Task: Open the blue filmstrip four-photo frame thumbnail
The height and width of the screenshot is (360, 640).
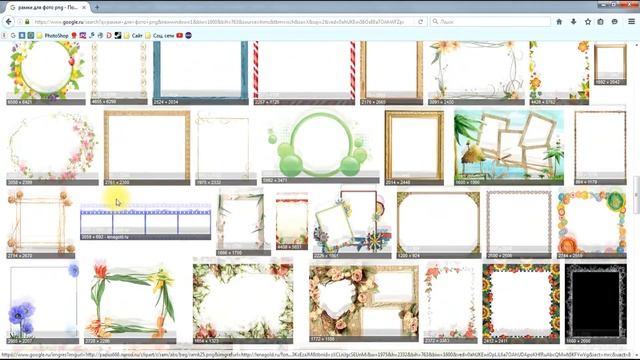Action: pos(145,221)
